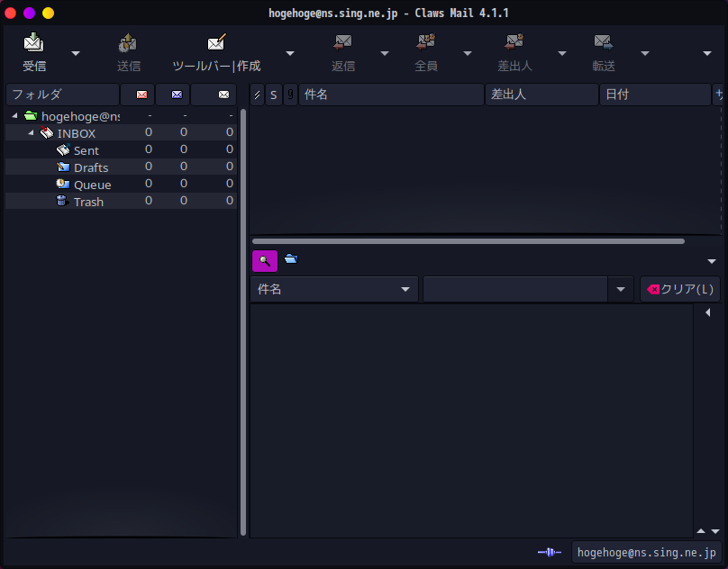Select the hogehoge@ns mailbox folder icon
Image resolution: width=728 pixels, height=569 pixels.
31,115
